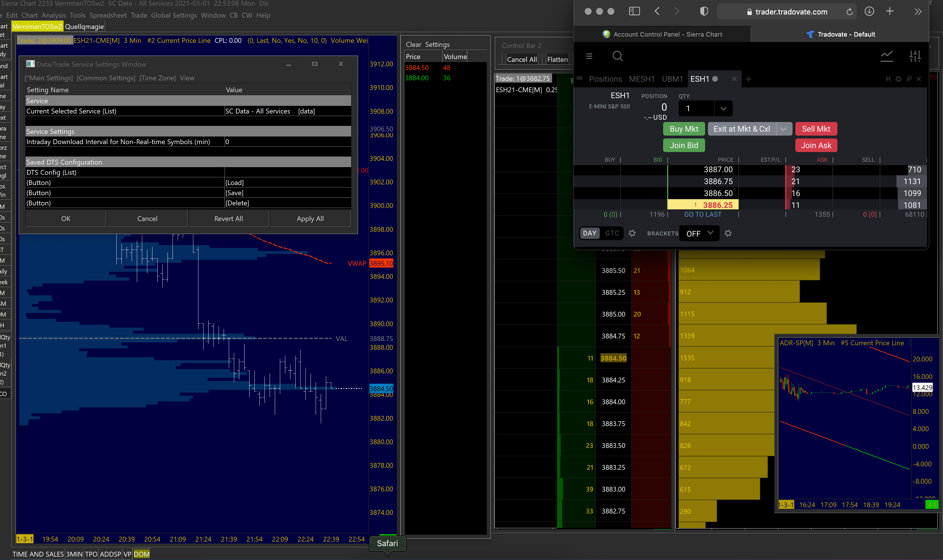
Task: Click Apply All in settings window
Action: pos(310,218)
